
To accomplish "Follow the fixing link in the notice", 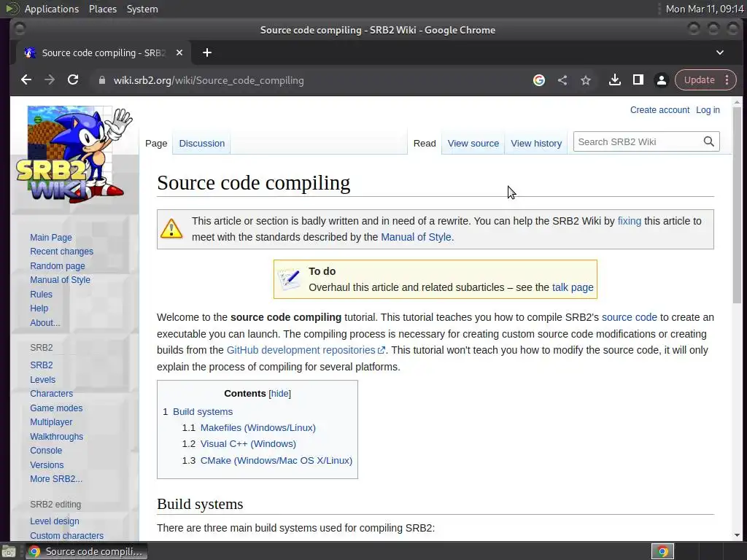I will (x=629, y=221).
